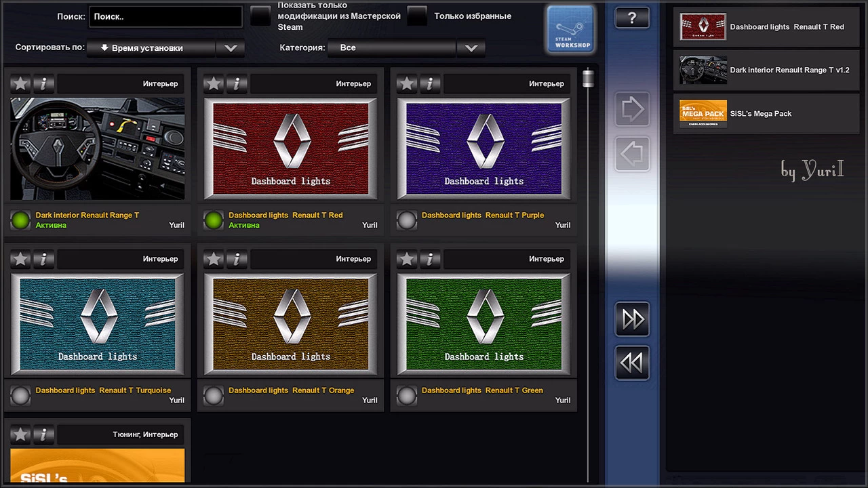
Task: Select the SiSL's Mega Pack orange thumbnail
Action: point(98,466)
